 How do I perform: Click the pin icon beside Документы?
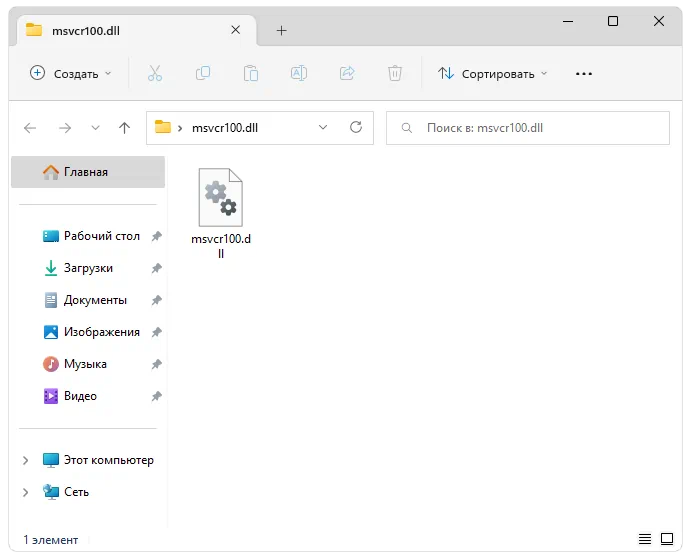157,300
